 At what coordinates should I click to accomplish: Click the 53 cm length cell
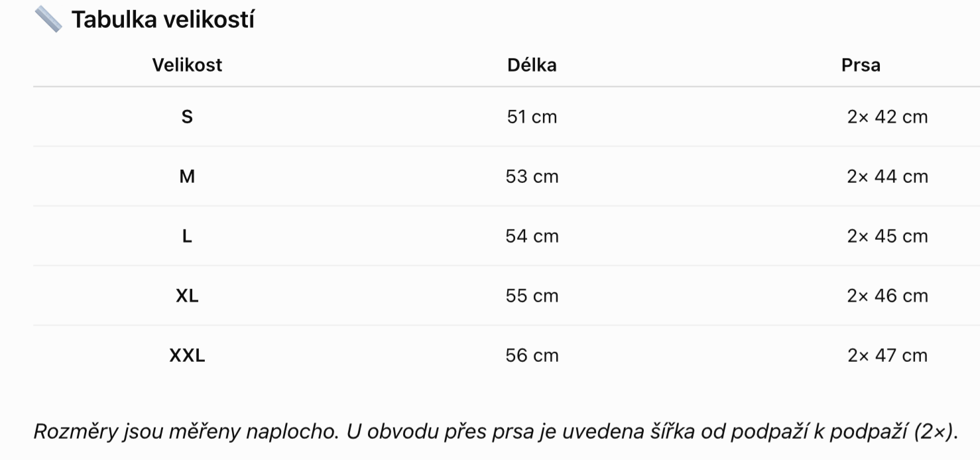532,176
